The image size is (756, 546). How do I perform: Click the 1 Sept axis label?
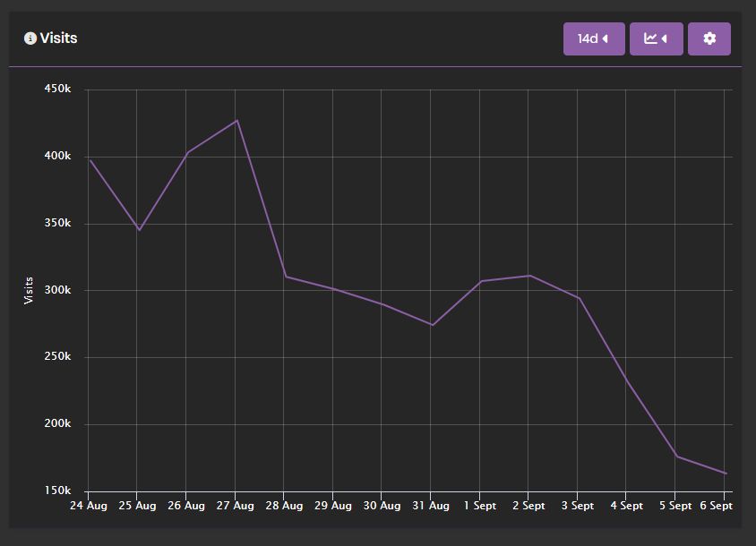tap(479, 506)
